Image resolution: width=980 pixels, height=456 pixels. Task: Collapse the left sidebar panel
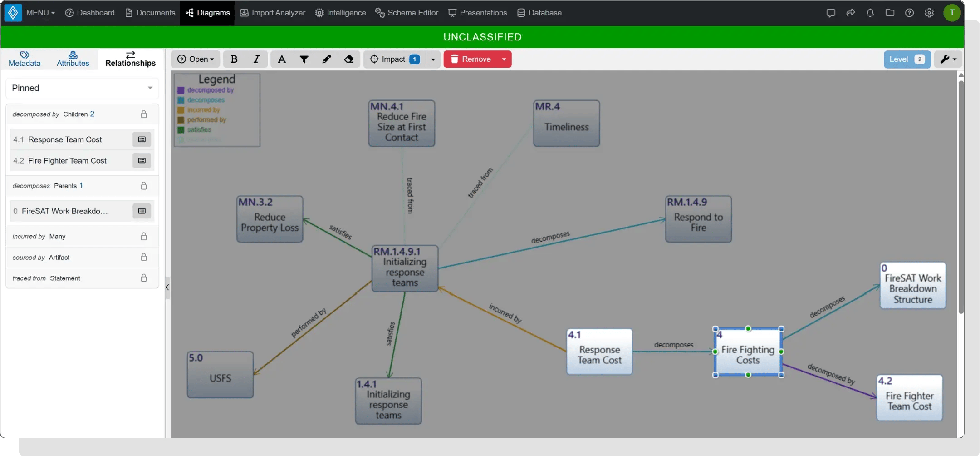point(167,287)
